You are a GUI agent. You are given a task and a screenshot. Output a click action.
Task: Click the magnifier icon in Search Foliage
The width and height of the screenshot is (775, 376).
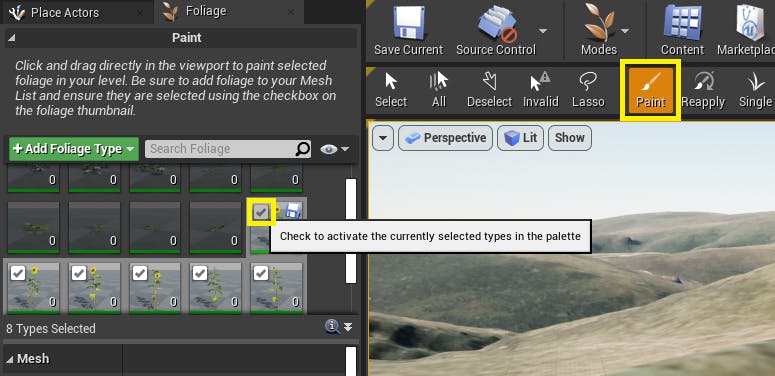[x=302, y=149]
